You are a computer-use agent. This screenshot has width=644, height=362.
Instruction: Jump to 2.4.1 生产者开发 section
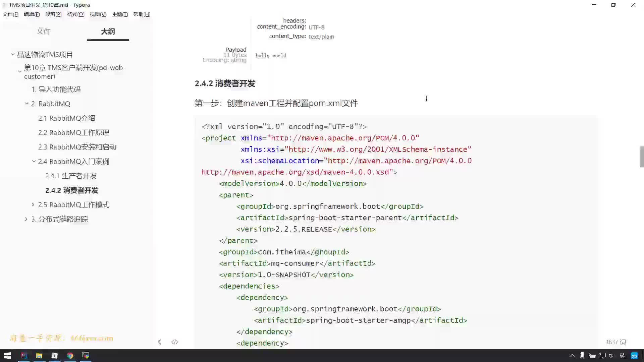(x=71, y=176)
